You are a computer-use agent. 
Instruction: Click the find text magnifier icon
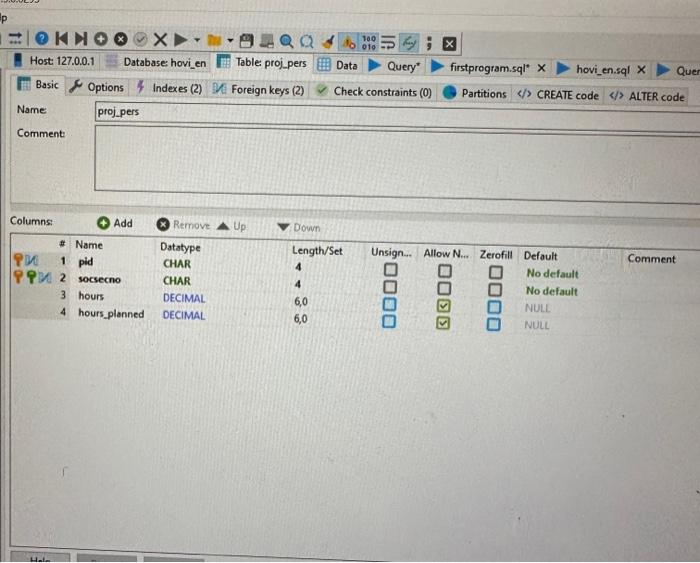click(286, 42)
